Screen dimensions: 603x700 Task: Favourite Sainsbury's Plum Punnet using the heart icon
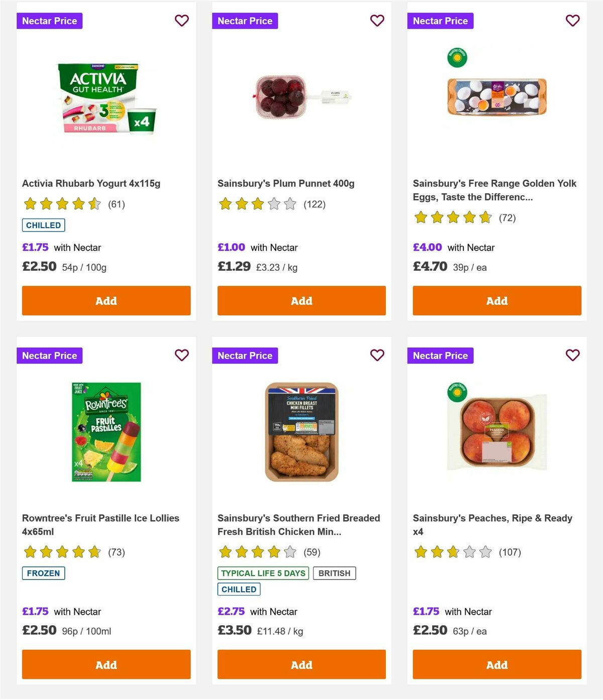coord(377,21)
